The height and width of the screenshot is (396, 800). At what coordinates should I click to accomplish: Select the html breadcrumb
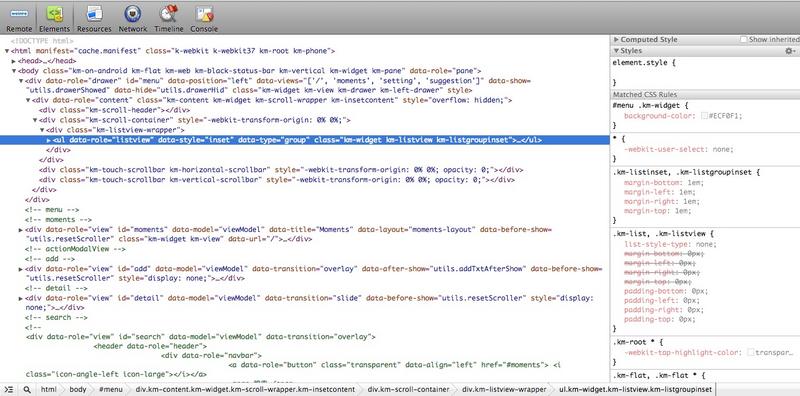[x=48, y=389]
